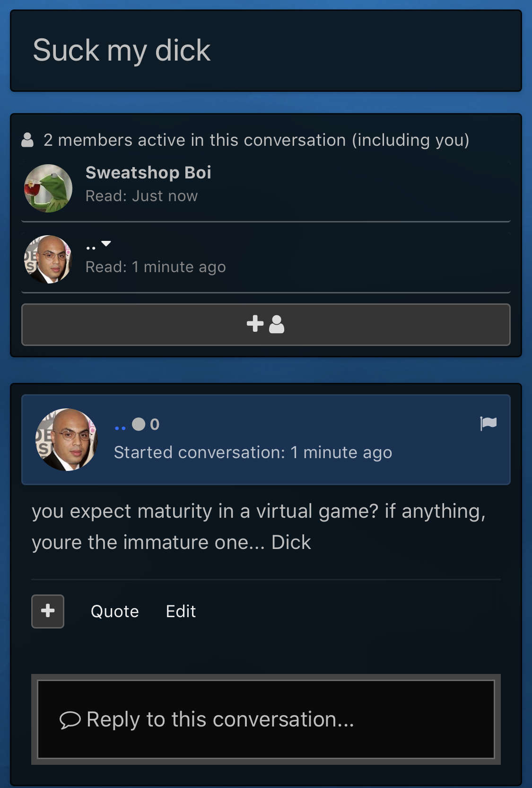Quote the message
532x788 pixels.
pyautogui.click(x=115, y=611)
